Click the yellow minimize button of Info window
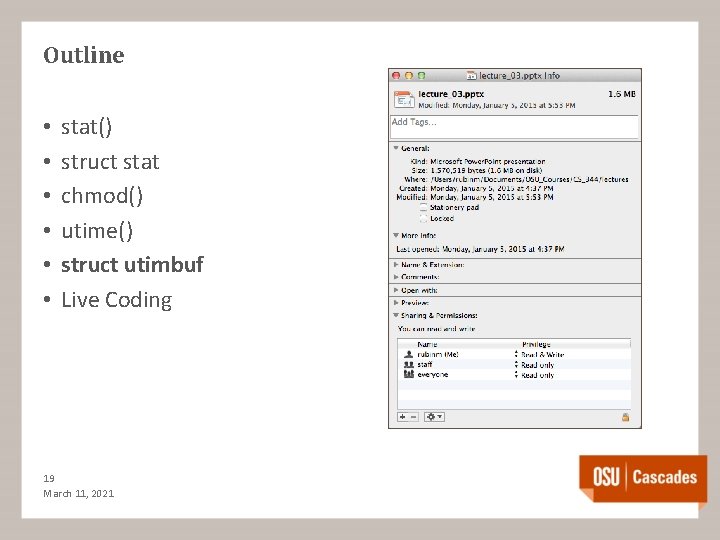The image size is (720, 540). [409, 75]
